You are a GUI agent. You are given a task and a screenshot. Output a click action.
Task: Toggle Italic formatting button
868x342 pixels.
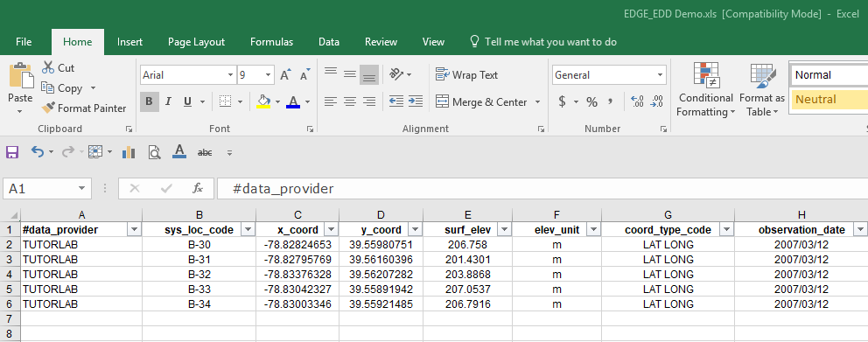pyautogui.click(x=168, y=101)
